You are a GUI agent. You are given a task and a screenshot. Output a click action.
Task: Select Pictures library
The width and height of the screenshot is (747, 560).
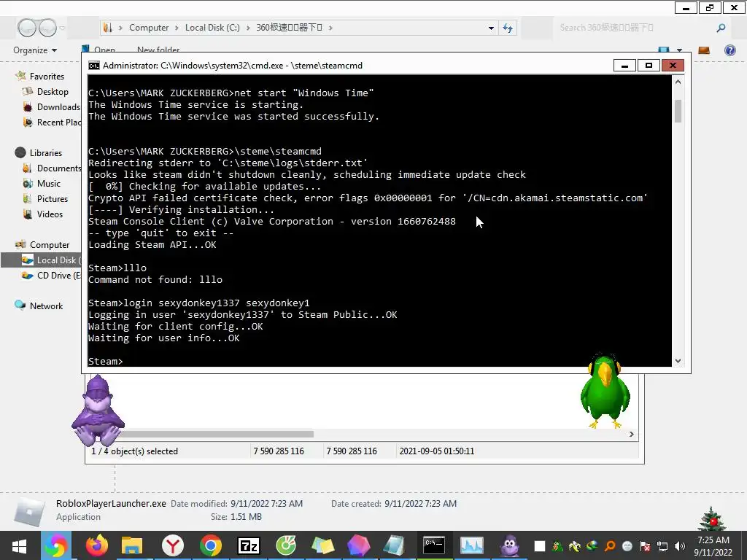(x=53, y=198)
